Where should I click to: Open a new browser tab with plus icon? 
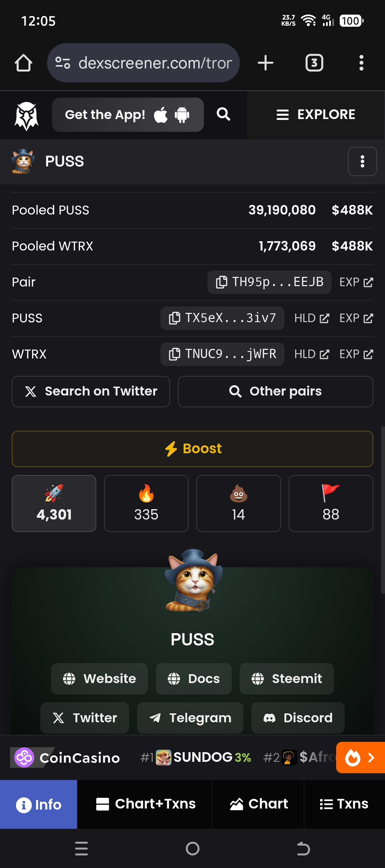(x=266, y=63)
